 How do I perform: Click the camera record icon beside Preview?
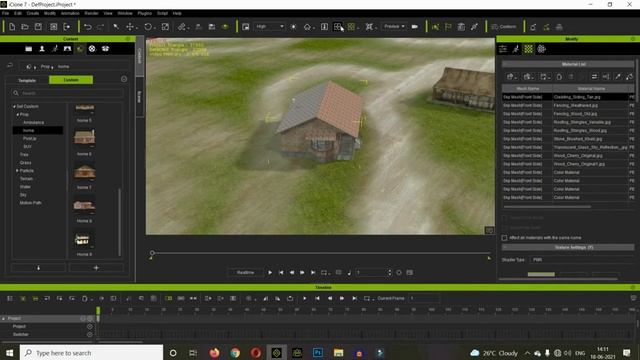(415, 27)
